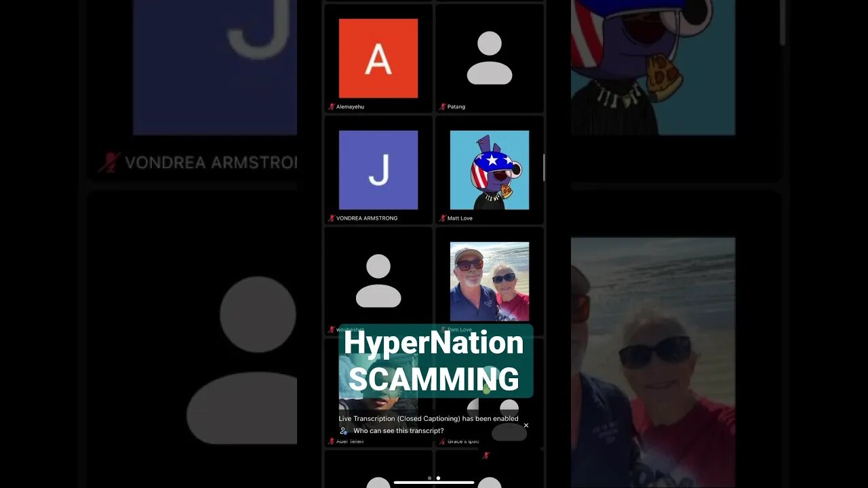Viewport: 868px width, 488px height.
Task: Click the 'Patang' name label
Action: (x=456, y=106)
